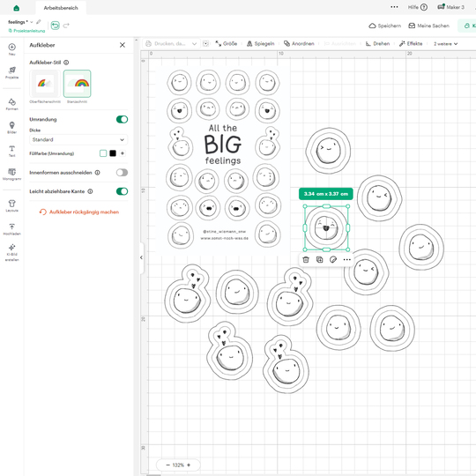The height and width of the screenshot is (476, 476).
Task: Go to the Cricut home icon
Action: tap(17, 8)
